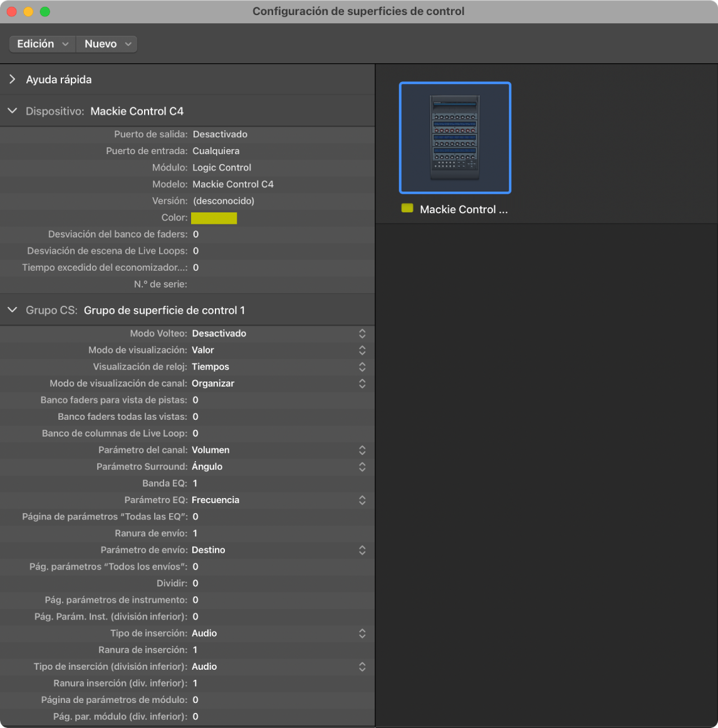Select Página de parámetros de módulo value

[x=195, y=700]
